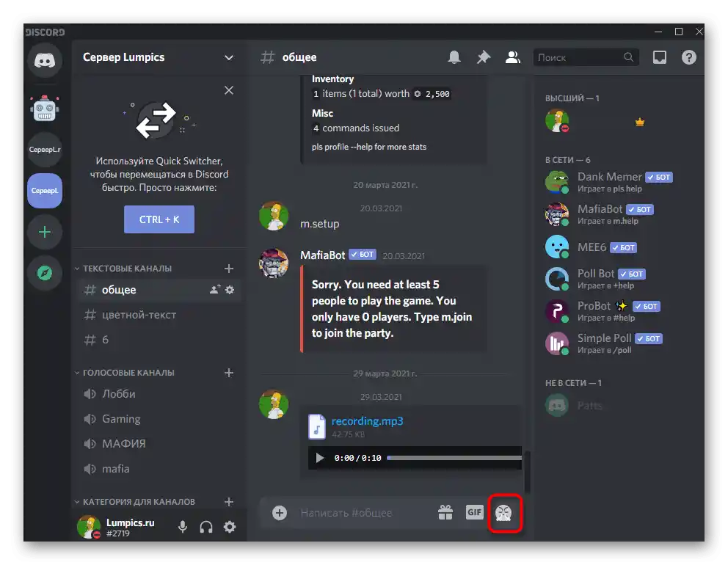Open the GIF picker
The height and width of the screenshot is (565, 728).
tap(475, 512)
